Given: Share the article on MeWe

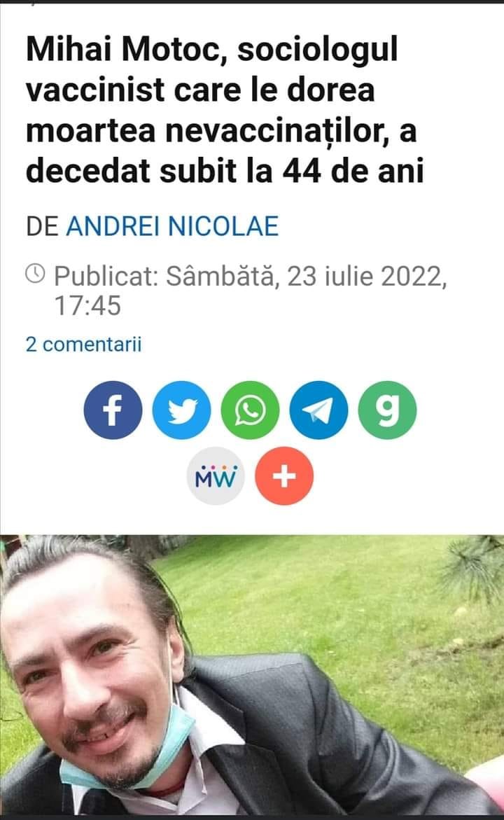Looking at the screenshot, I should (x=216, y=476).
